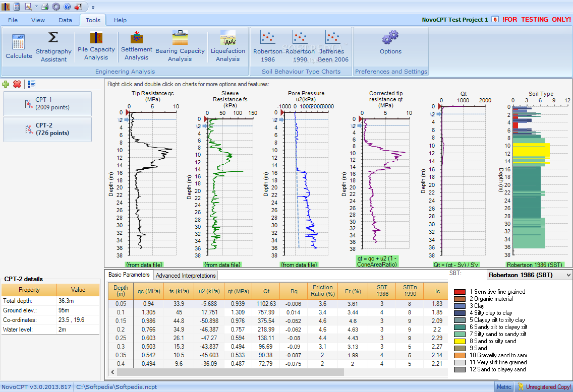Select CPT-2 (726 points) dataset

(47, 129)
